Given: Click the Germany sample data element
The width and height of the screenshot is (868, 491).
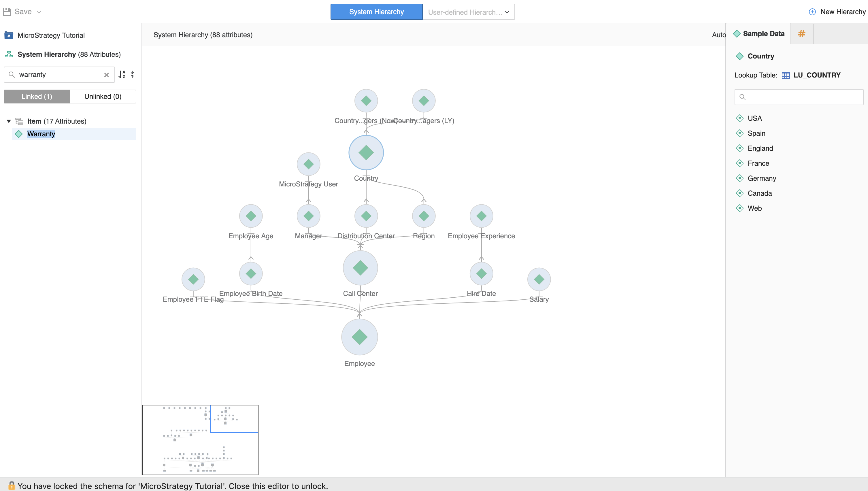Looking at the screenshot, I should point(761,178).
